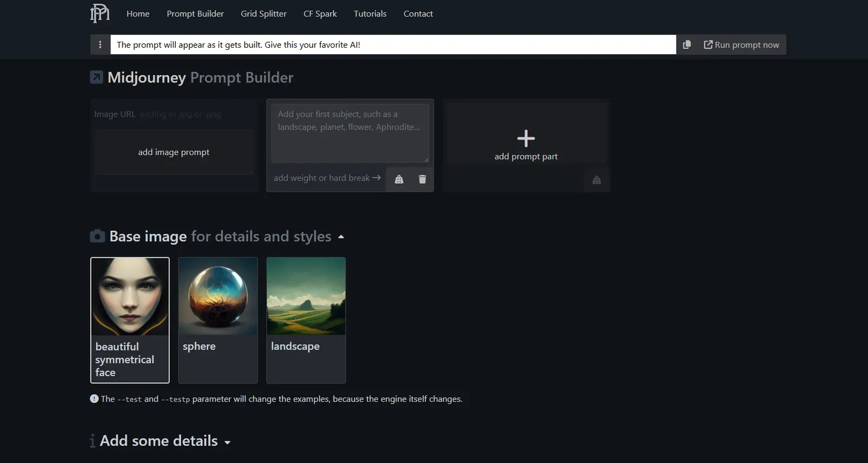The height and width of the screenshot is (463, 868).
Task: Click the Midjourney Prompt Builder heading
Action: (200, 78)
